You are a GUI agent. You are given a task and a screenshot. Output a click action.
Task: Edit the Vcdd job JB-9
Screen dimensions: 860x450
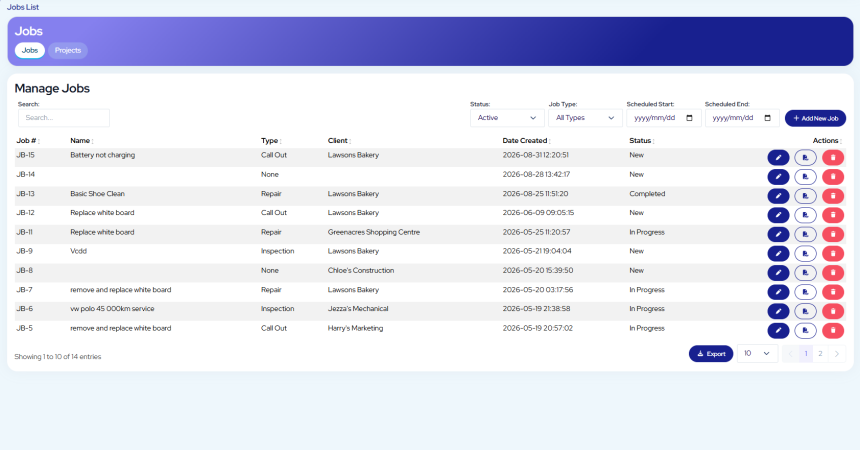[778, 254]
